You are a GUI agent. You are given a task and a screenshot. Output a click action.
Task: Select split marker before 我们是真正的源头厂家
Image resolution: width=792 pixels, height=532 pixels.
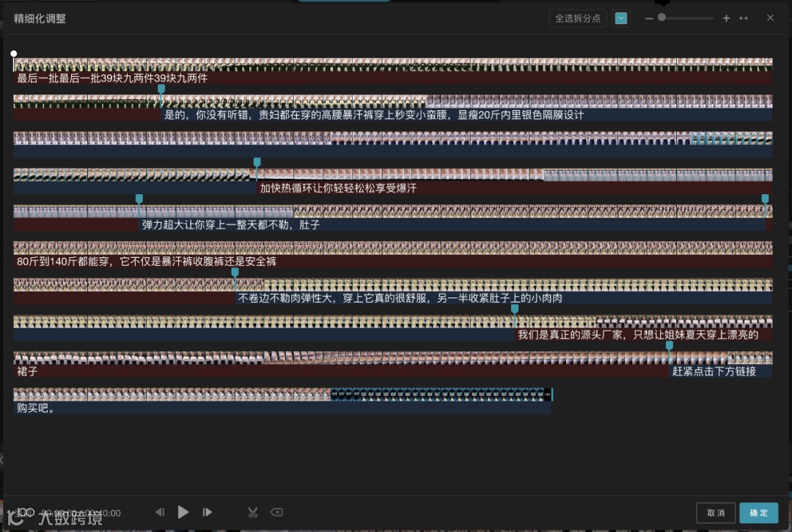(x=515, y=309)
